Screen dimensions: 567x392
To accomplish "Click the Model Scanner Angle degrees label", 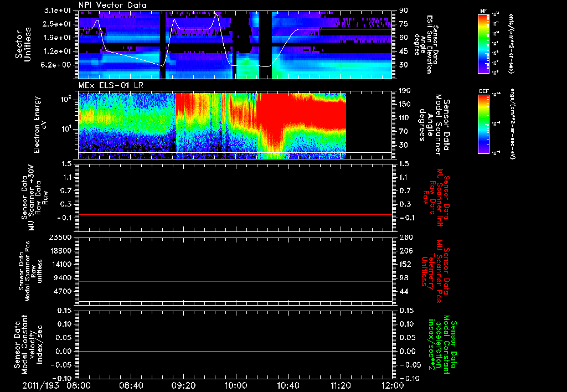I will tap(434, 125).
